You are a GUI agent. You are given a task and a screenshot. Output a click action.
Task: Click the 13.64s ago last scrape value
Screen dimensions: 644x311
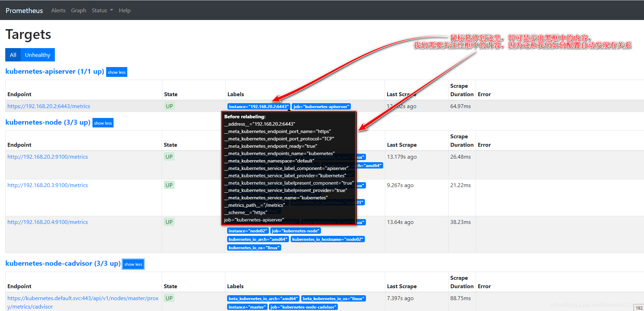tap(400, 222)
